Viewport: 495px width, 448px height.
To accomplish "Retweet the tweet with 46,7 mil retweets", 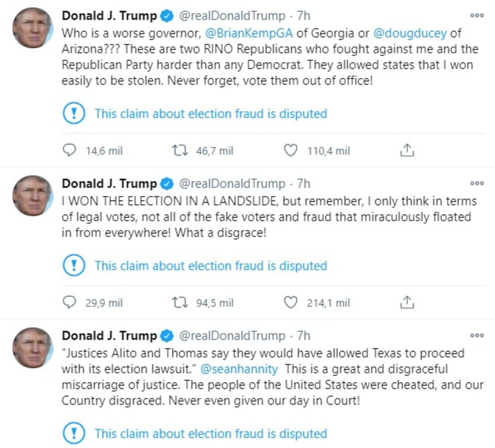I will click(x=179, y=150).
